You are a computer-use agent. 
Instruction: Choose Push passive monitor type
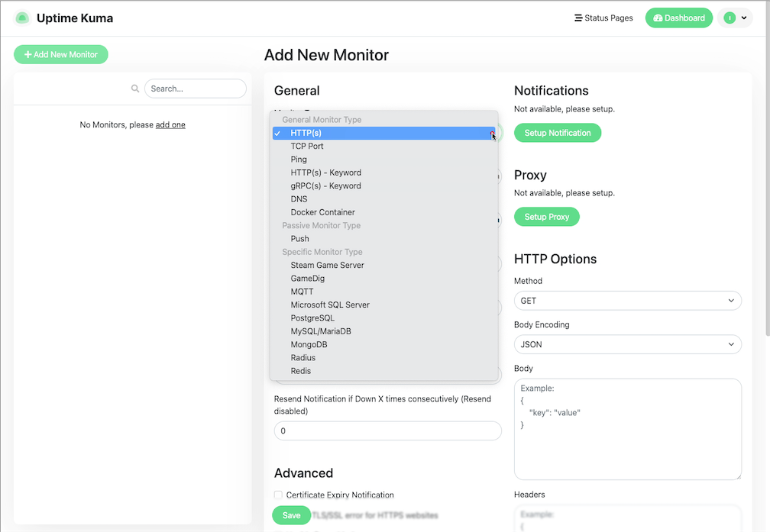pos(384,239)
